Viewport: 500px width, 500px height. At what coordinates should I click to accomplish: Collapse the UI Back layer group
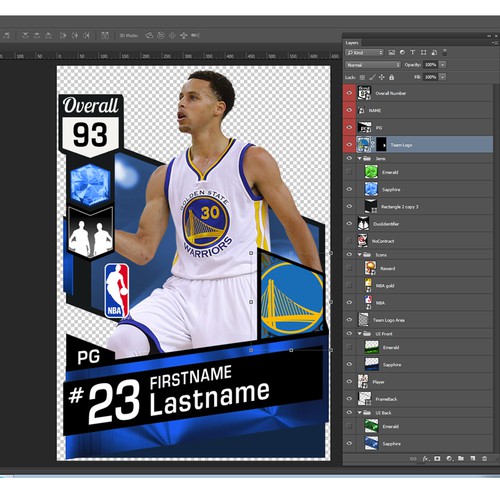[x=360, y=413]
